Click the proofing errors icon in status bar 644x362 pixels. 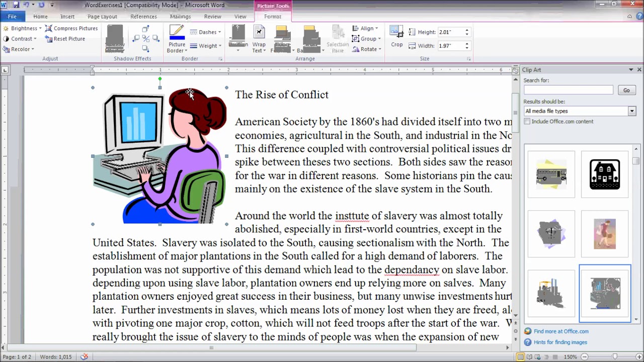coord(84,357)
